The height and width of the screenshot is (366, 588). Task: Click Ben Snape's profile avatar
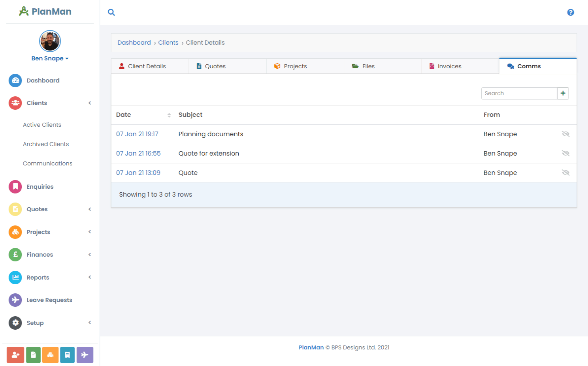(x=50, y=41)
